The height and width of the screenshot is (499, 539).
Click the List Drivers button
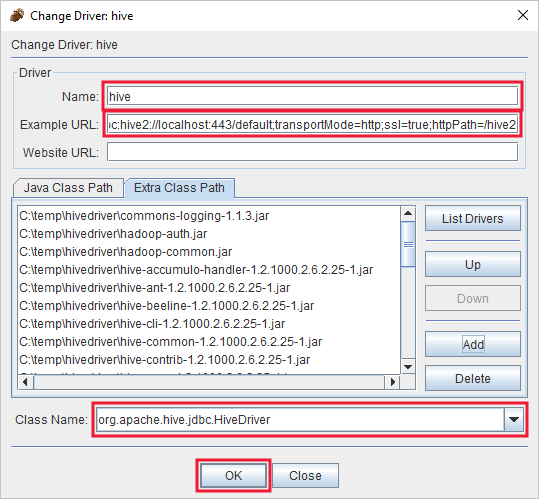pyautogui.click(x=473, y=219)
